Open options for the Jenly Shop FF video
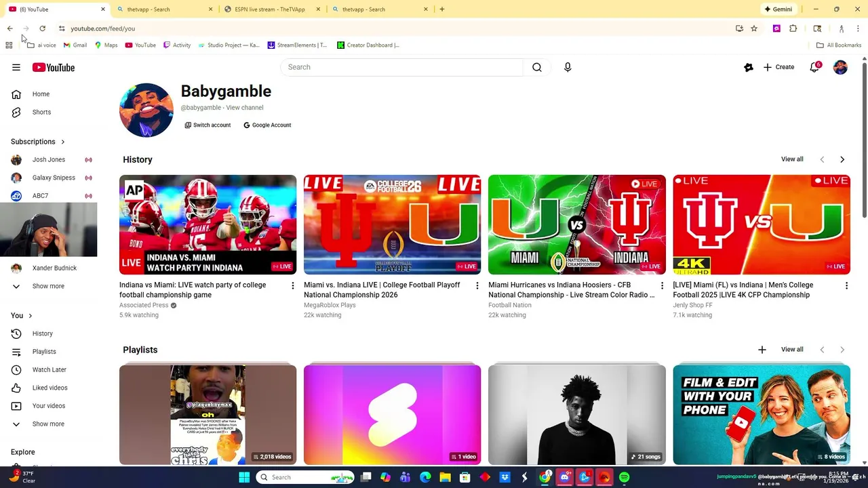The height and width of the screenshot is (488, 868). tap(846, 286)
